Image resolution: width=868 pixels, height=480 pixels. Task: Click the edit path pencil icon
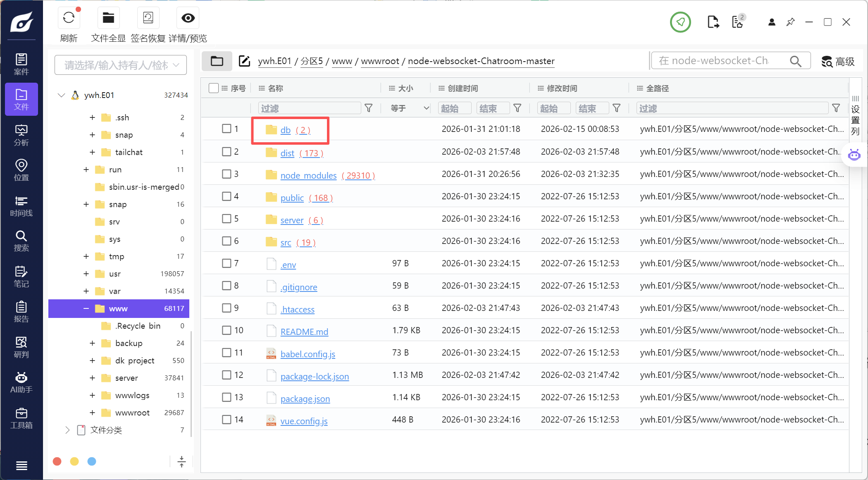pyautogui.click(x=245, y=61)
